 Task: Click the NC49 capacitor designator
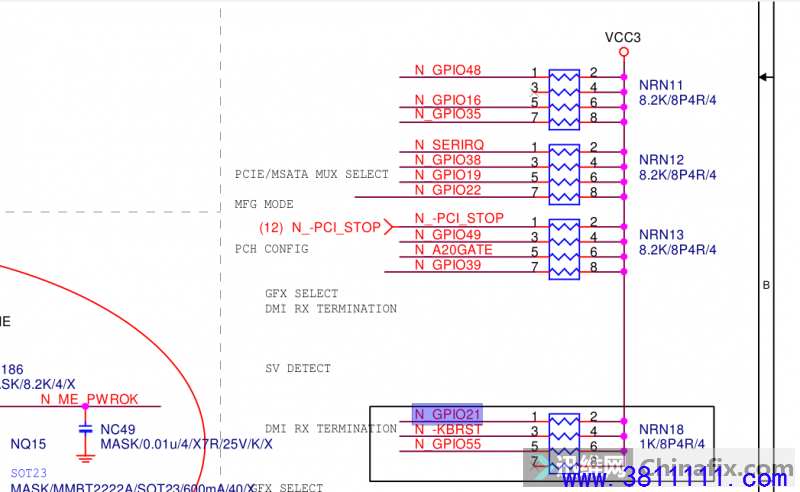[x=117, y=429]
